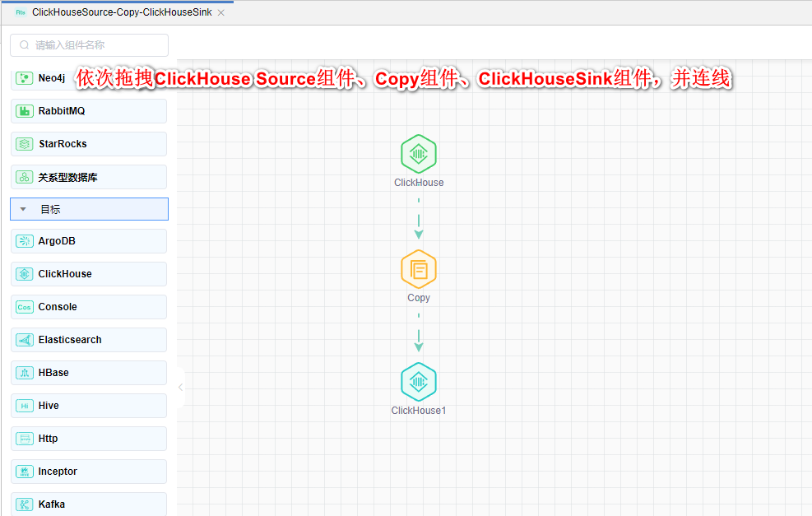Collapse the 目标 category section
The image size is (812, 516).
(x=22, y=209)
